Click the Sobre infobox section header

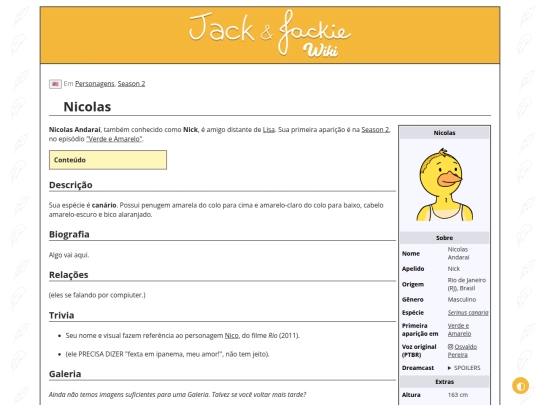pos(444,238)
